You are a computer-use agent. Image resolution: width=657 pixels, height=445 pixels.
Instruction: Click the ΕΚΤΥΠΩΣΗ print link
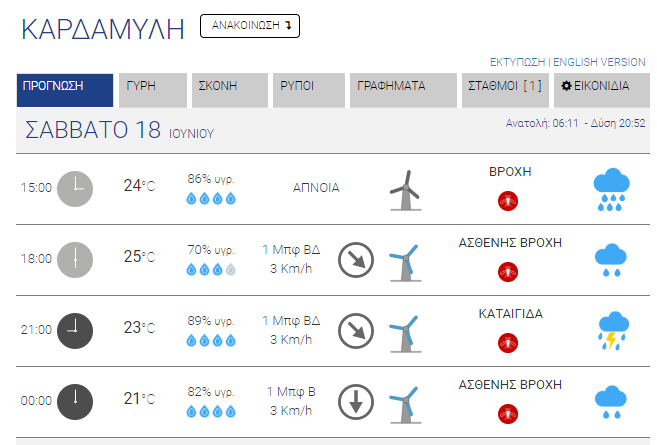pyautogui.click(x=517, y=62)
